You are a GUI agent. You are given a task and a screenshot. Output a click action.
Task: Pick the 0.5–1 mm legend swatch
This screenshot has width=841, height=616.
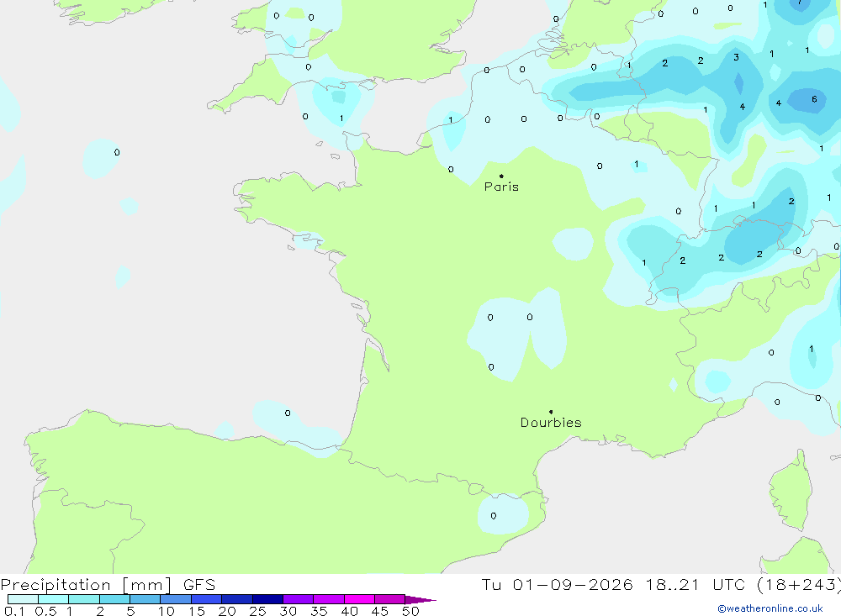pyautogui.click(x=54, y=599)
